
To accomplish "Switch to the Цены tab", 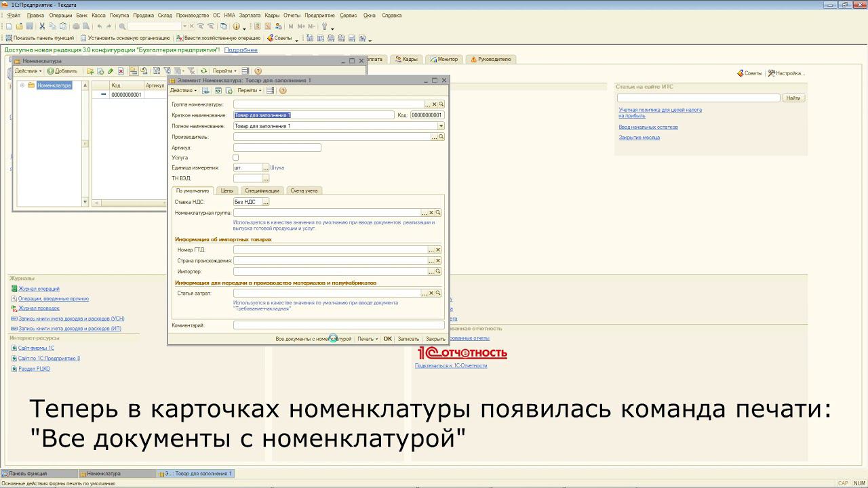I will click(227, 190).
